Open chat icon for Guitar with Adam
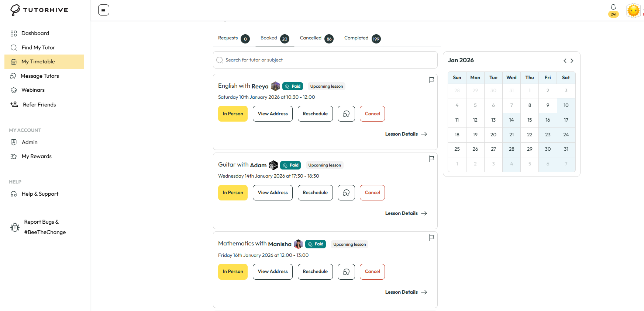Image resolution: width=644 pixels, height=311 pixels. click(346, 193)
